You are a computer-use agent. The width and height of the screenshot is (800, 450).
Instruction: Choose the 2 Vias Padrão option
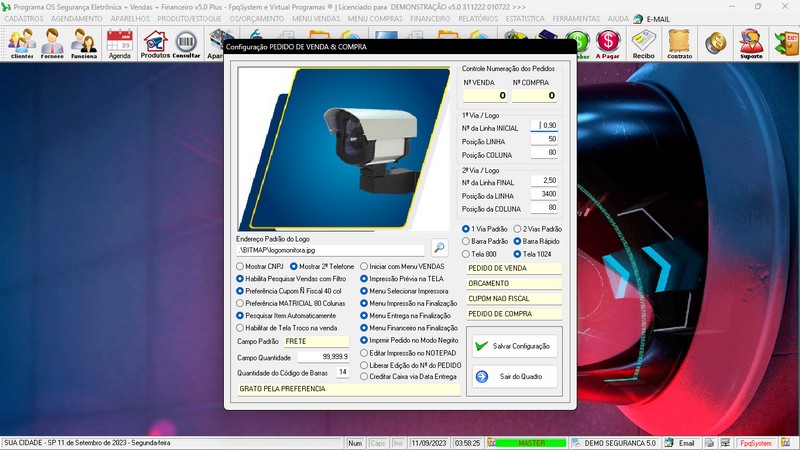[x=518, y=229]
